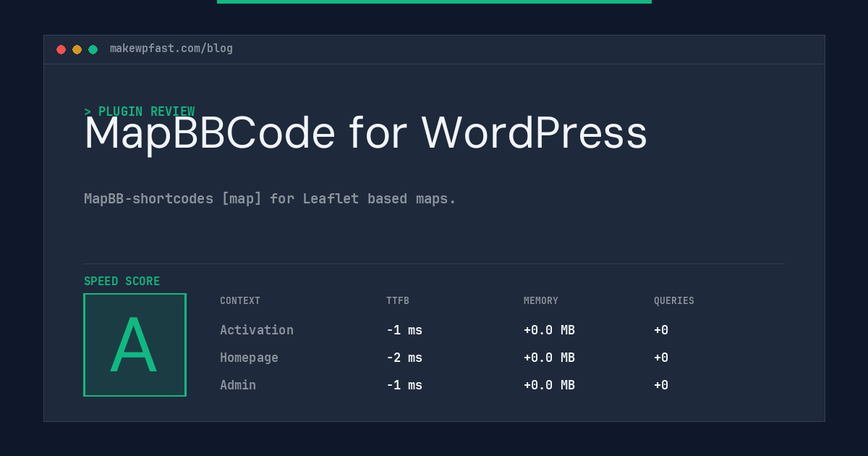Click Admin memory value +0.0 MB
This screenshot has width=868, height=456.
(549, 385)
